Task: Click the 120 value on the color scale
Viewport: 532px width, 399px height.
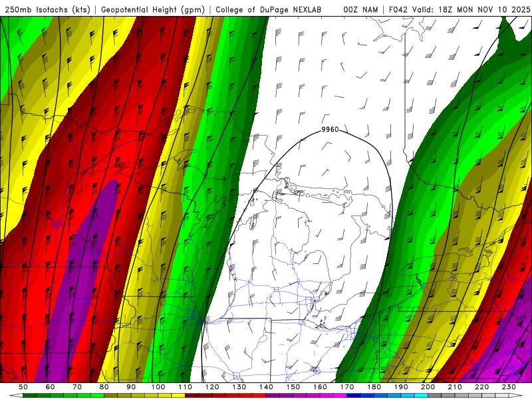Action: (x=212, y=387)
